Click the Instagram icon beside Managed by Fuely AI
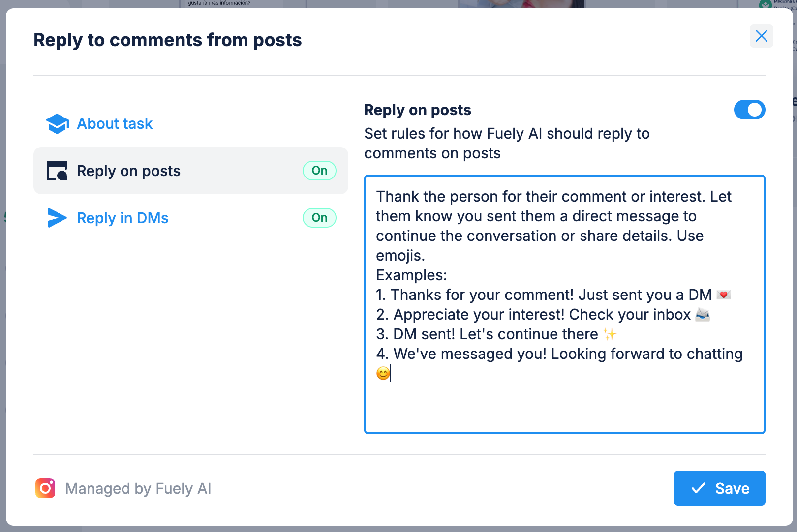This screenshot has height=532, width=797. click(x=45, y=488)
